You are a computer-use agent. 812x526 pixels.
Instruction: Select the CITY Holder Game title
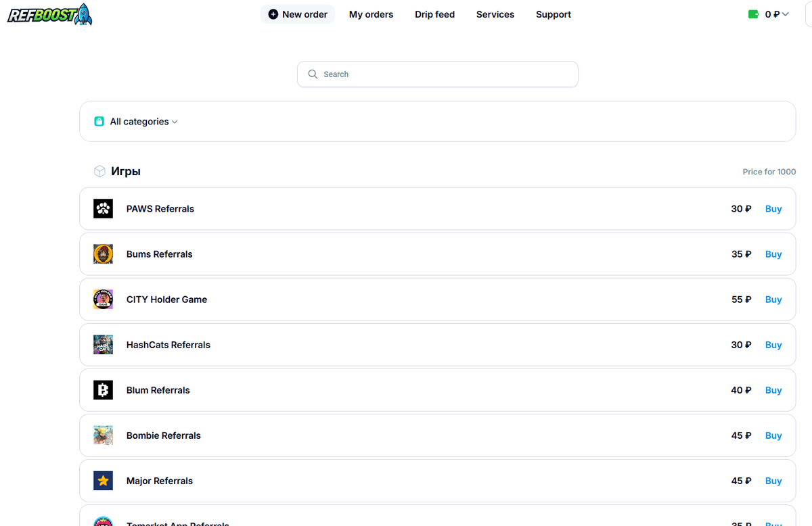pyautogui.click(x=166, y=300)
